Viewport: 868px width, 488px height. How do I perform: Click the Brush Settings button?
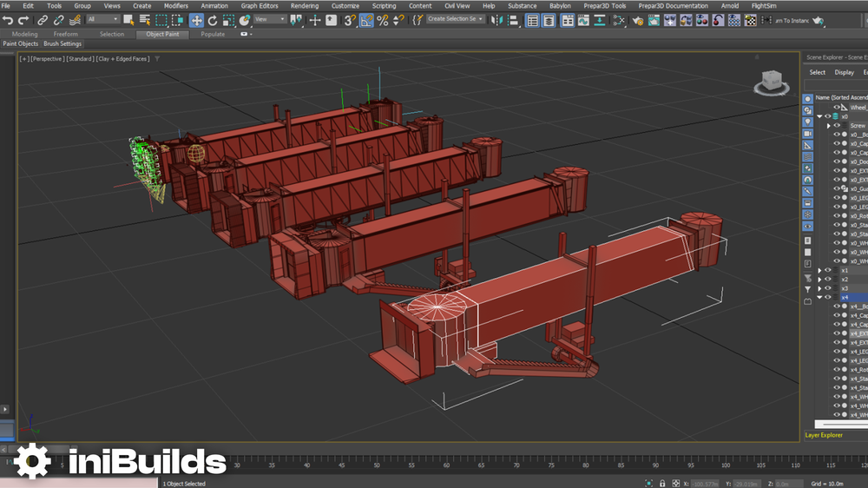click(x=62, y=43)
